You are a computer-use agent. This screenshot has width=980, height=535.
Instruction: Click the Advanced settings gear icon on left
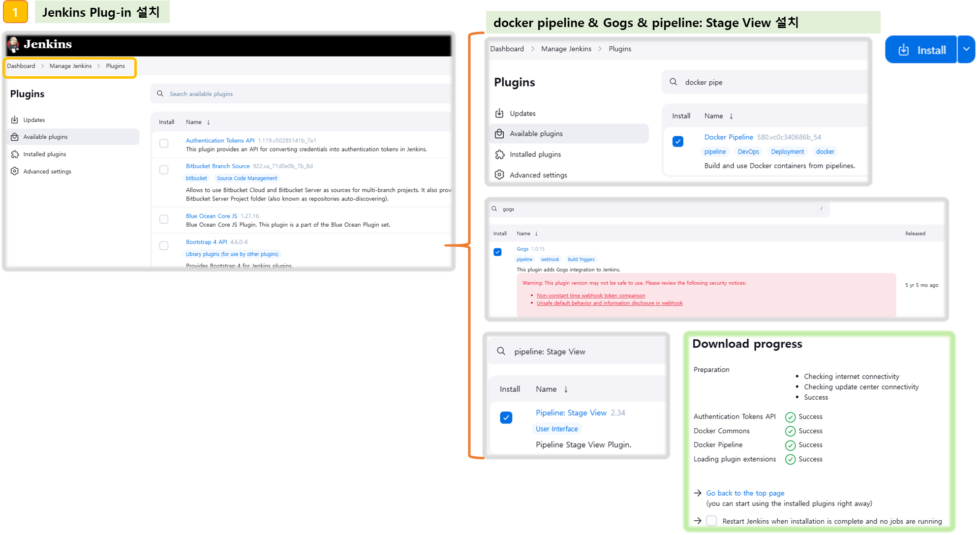(15, 172)
